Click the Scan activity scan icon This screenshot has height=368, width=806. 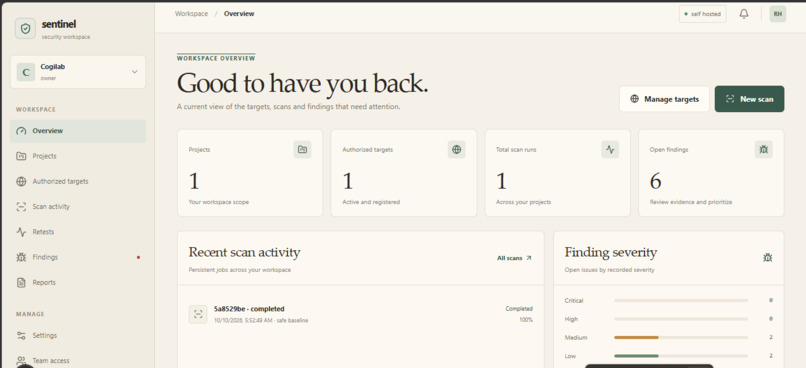(x=21, y=207)
